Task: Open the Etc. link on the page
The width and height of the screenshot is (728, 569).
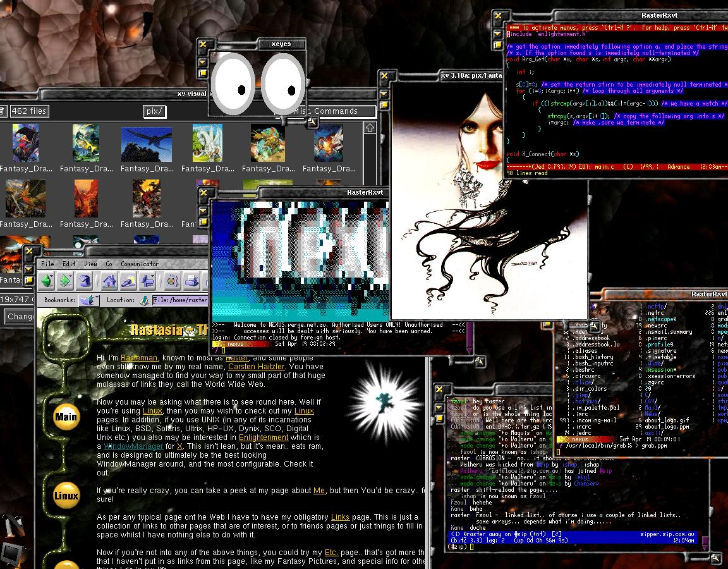Action: coord(331,553)
